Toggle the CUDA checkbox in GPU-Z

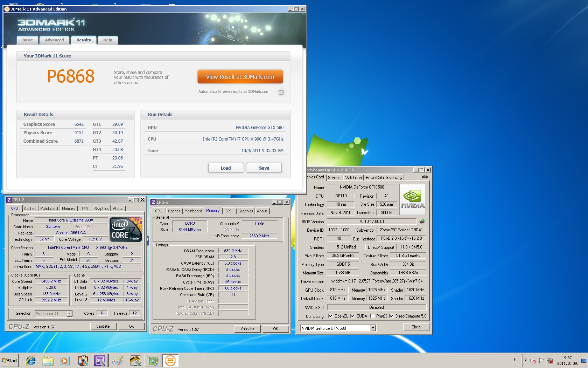[x=352, y=316]
